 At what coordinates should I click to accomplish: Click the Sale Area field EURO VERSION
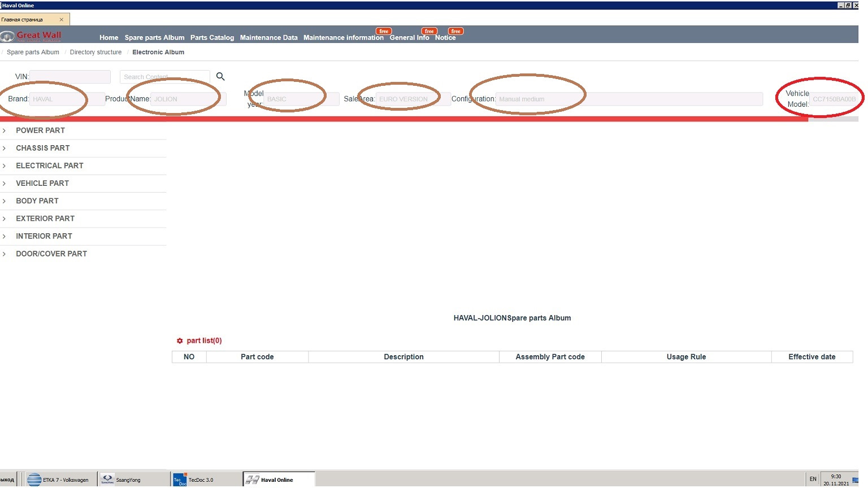point(413,99)
